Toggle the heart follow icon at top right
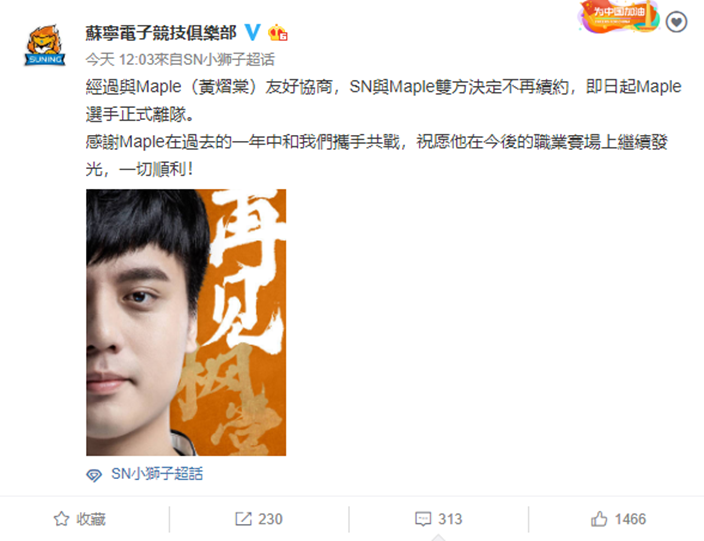This screenshot has height=541, width=704. (676, 22)
